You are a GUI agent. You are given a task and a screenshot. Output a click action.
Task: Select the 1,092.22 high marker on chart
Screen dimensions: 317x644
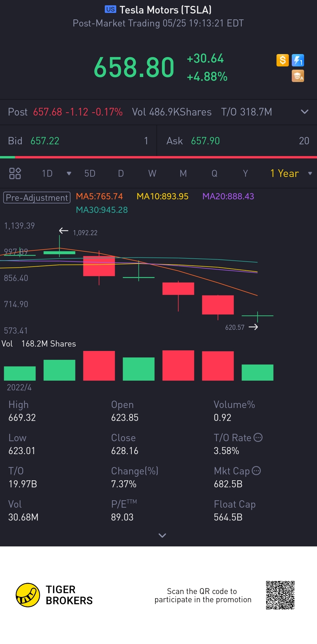[85, 233]
